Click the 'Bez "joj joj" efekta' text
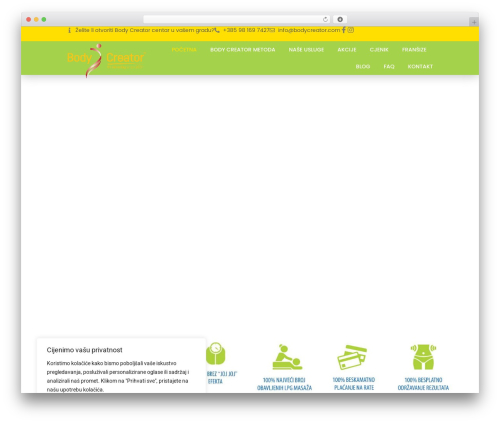The height and width of the screenshot is (423, 500). 222,377
